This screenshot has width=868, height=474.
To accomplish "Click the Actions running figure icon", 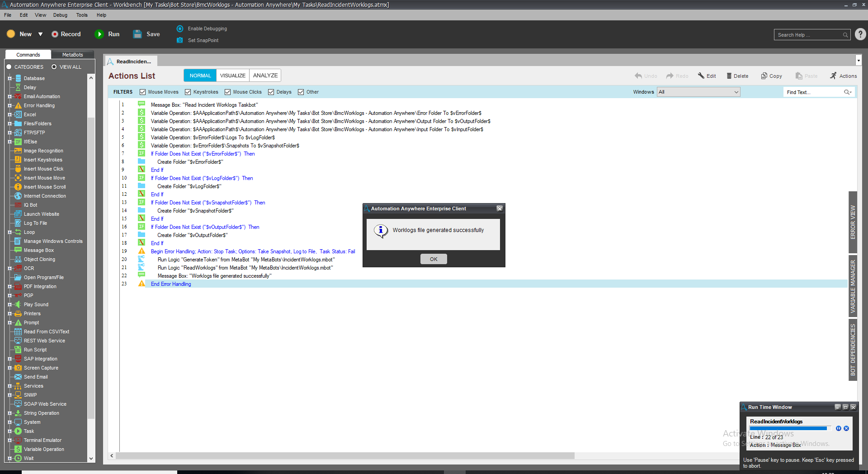I will 833,76.
